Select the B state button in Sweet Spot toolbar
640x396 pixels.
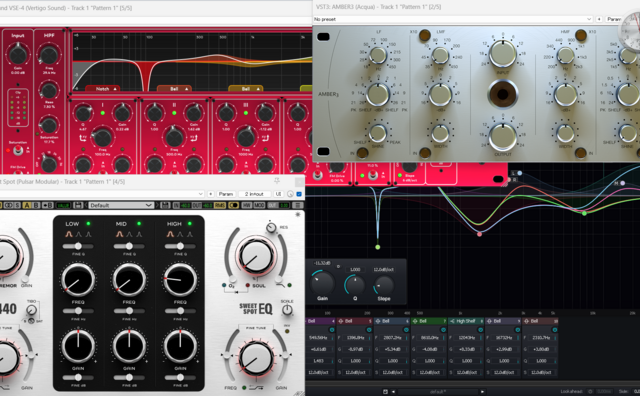click(36, 205)
